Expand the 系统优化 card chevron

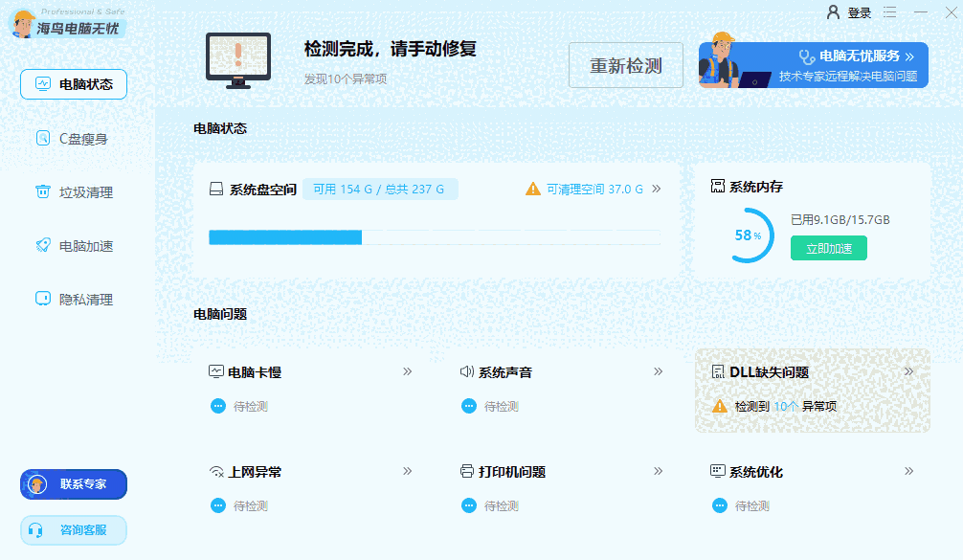tap(907, 471)
